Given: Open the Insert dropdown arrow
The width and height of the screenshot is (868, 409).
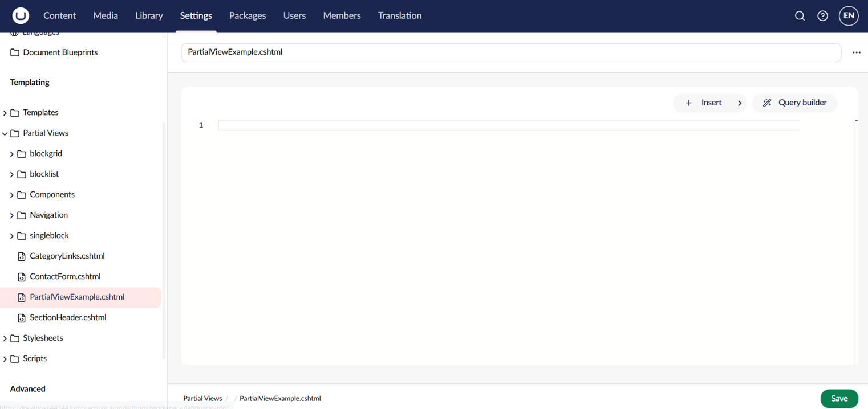Looking at the screenshot, I should (740, 103).
